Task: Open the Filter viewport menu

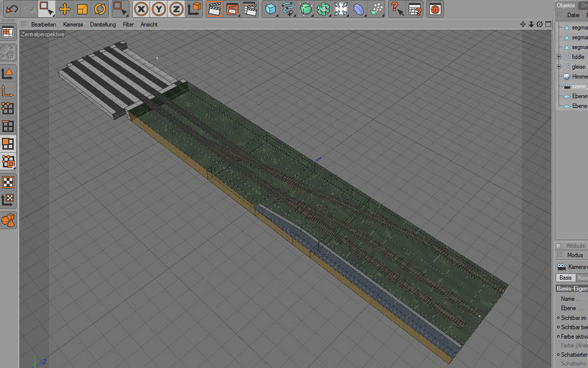Action: click(x=128, y=25)
